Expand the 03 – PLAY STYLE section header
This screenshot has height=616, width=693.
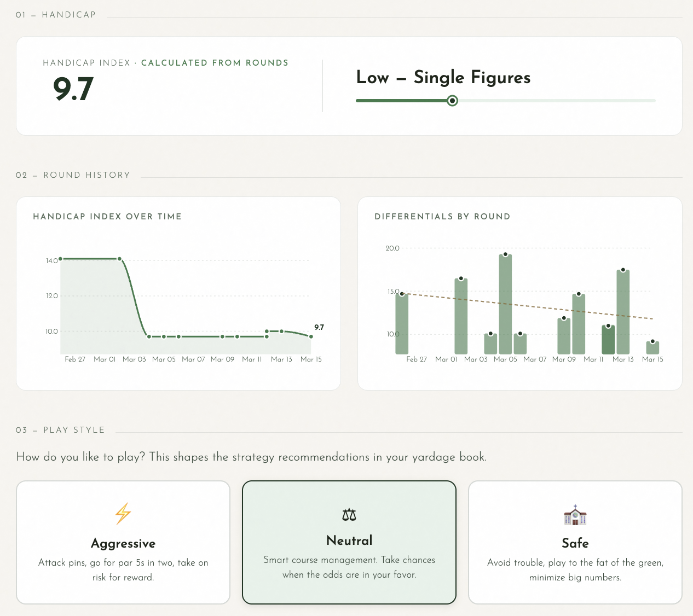point(61,430)
